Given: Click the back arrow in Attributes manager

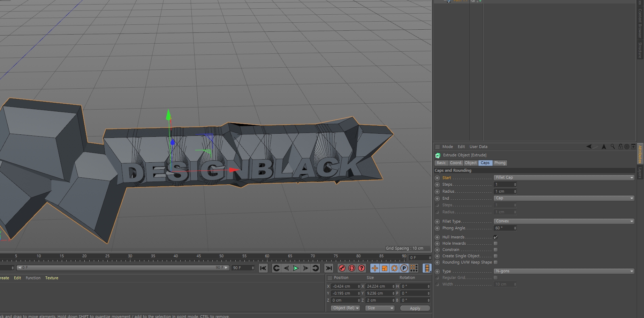Looking at the screenshot, I should click(589, 147).
